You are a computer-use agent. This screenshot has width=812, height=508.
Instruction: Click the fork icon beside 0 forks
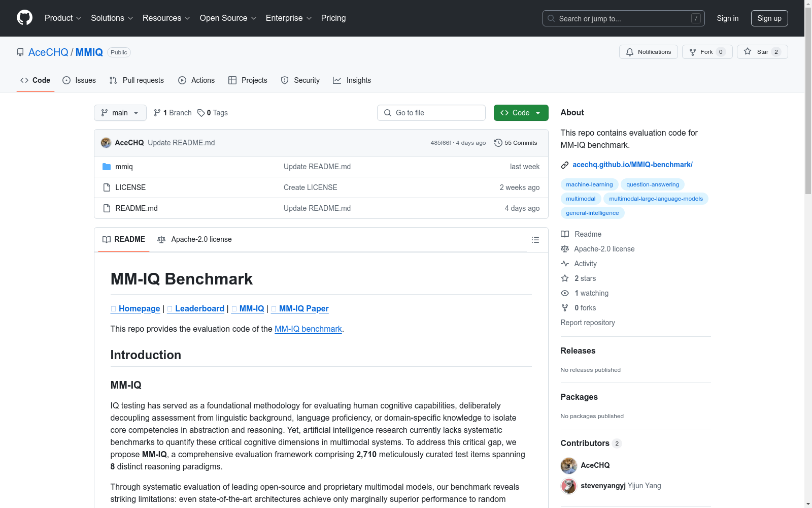tap(565, 308)
